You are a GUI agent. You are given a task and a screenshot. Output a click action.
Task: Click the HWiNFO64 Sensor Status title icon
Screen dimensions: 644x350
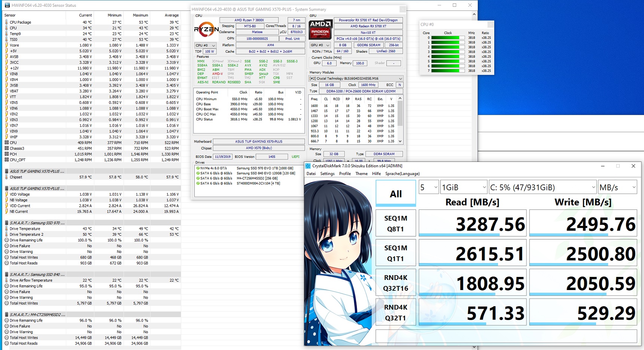coord(7,5)
